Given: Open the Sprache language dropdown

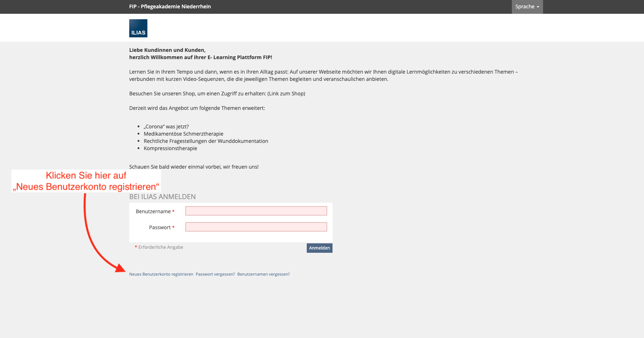Looking at the screenshot, I should pyautogui.click(x=527, y=7).
